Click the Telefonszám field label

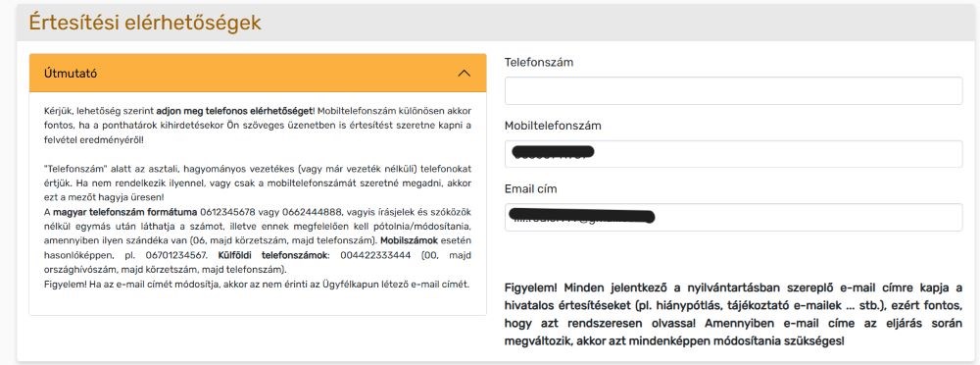pyautogui.click(x=539, y=62)
